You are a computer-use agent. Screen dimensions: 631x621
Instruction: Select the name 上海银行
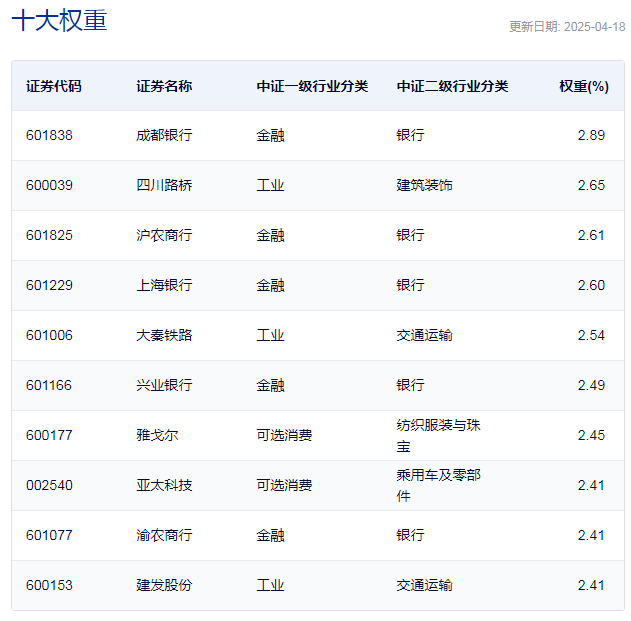click(x=164, y=285)
